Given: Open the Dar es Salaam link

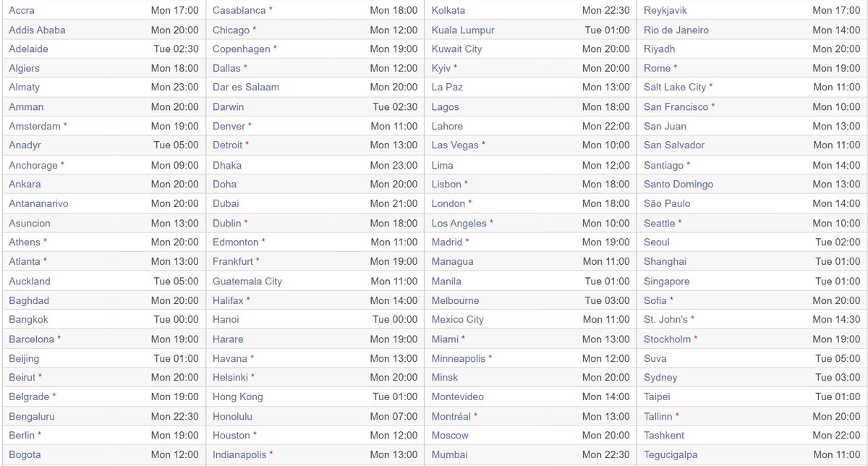Looking at the screenshot, I should (x=246, y=87).
